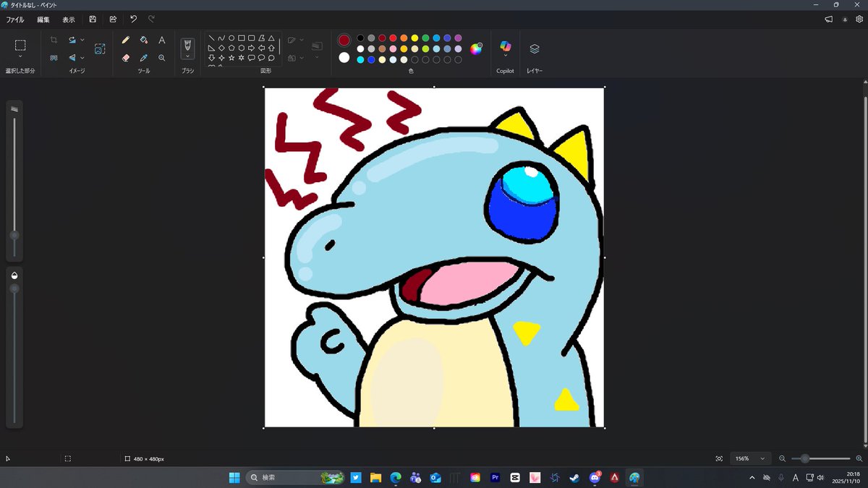The image size is (868, 488).
Task: Click the Flip image icon
Action: 72,58
